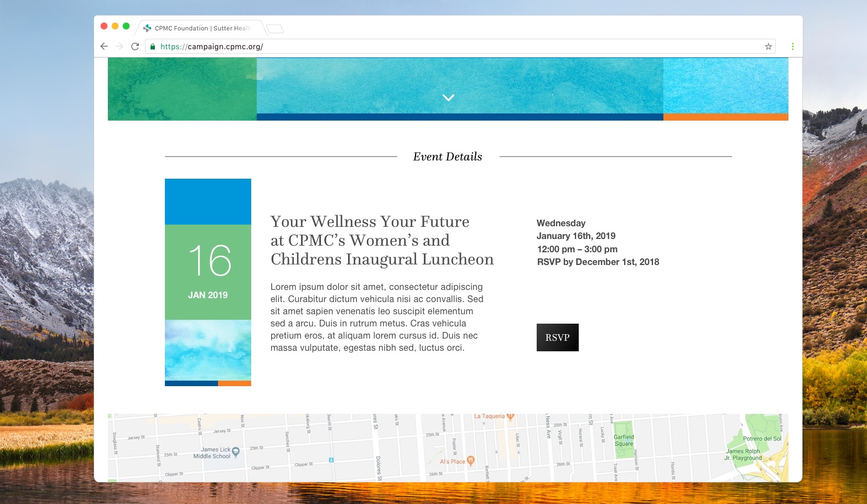This screenshot has height=504, width=867.
Task: Click the Potrero del Sol map label
Action: tap(762, 439)
